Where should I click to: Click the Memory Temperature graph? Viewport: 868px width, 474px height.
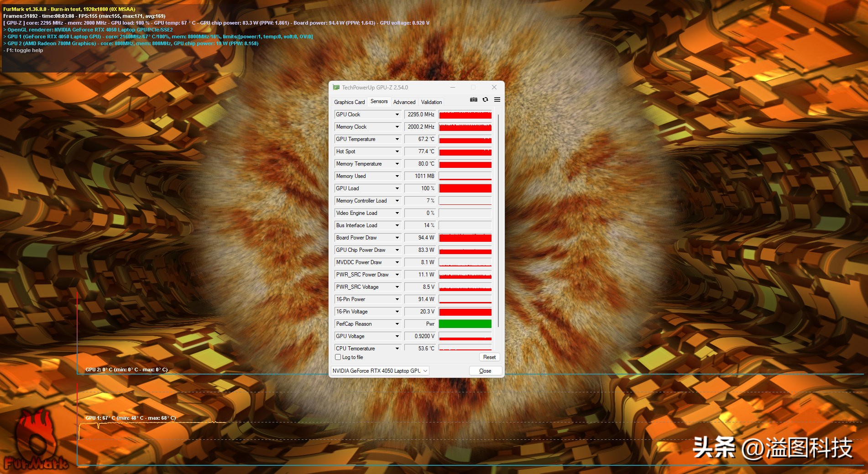coord(465,164)
